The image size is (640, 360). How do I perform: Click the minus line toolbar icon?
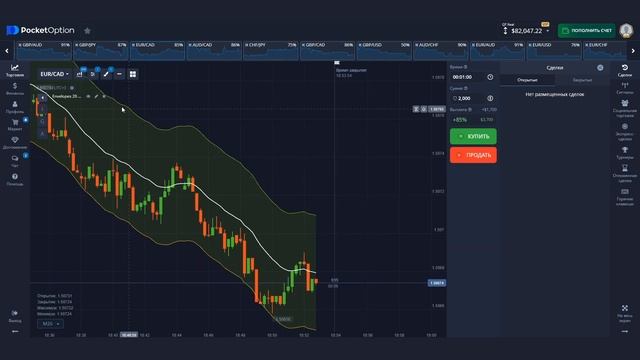(119, 74)
